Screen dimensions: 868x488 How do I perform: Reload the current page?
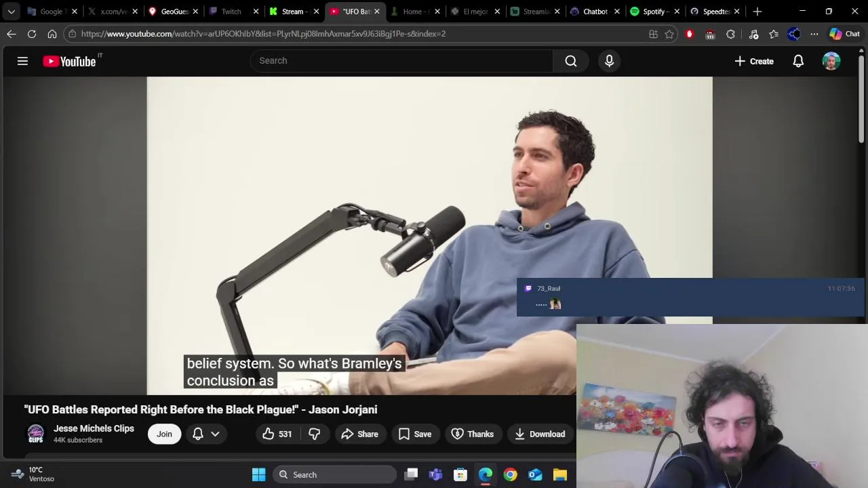32,34
